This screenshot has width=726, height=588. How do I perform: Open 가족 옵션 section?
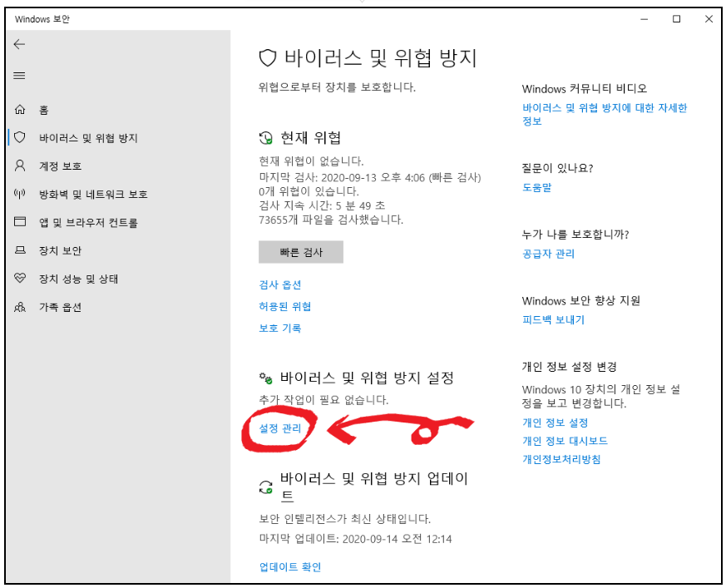click(60, 308)
